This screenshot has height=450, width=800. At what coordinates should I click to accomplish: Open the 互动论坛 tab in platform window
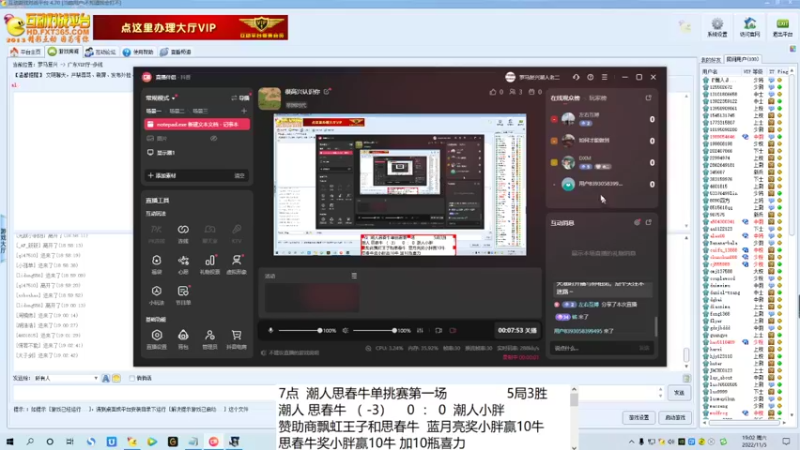coord(101,52)
